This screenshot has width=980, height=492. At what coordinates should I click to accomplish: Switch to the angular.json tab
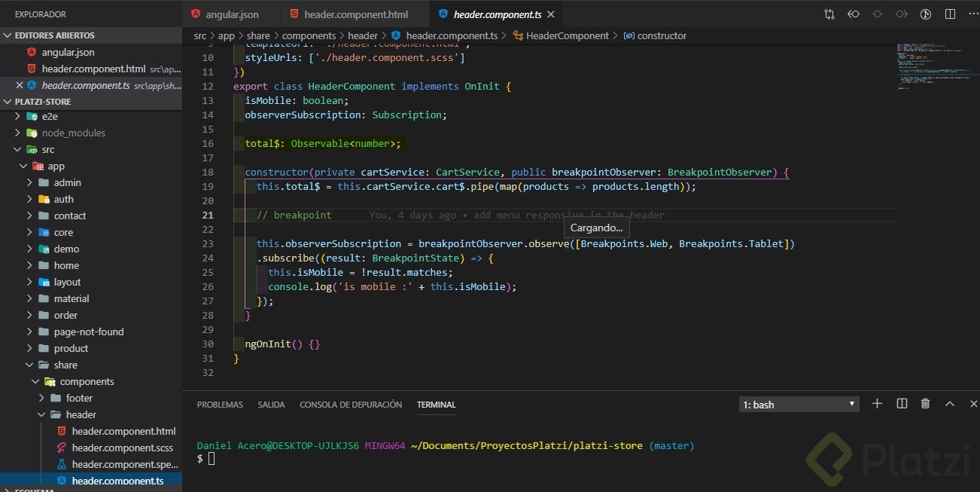click(x=231, y=14)
